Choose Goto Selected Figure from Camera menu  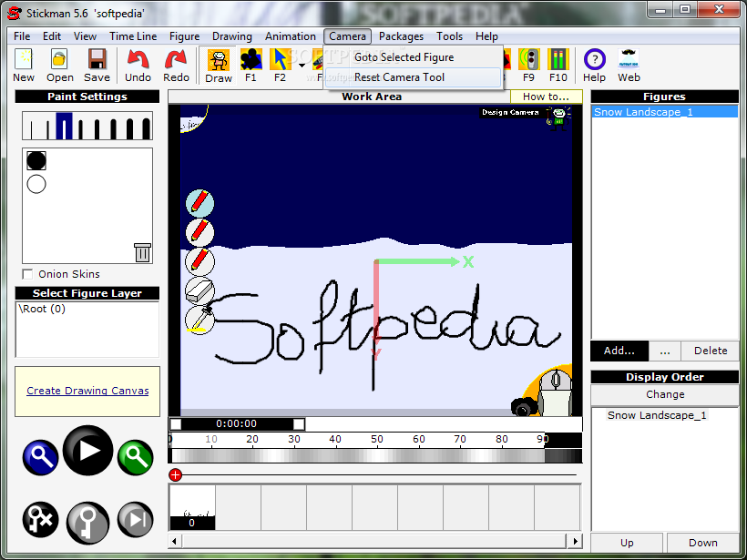point(413,57)
